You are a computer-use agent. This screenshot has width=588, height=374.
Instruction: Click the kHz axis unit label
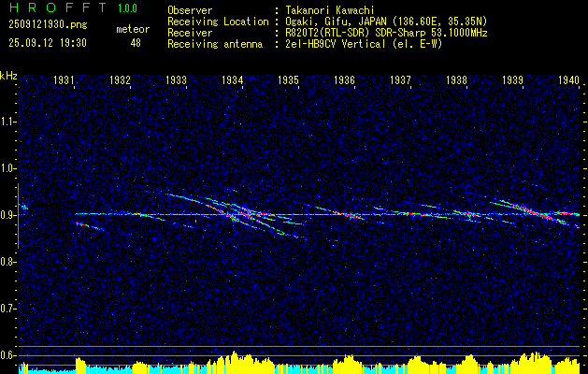pos(8,76)
